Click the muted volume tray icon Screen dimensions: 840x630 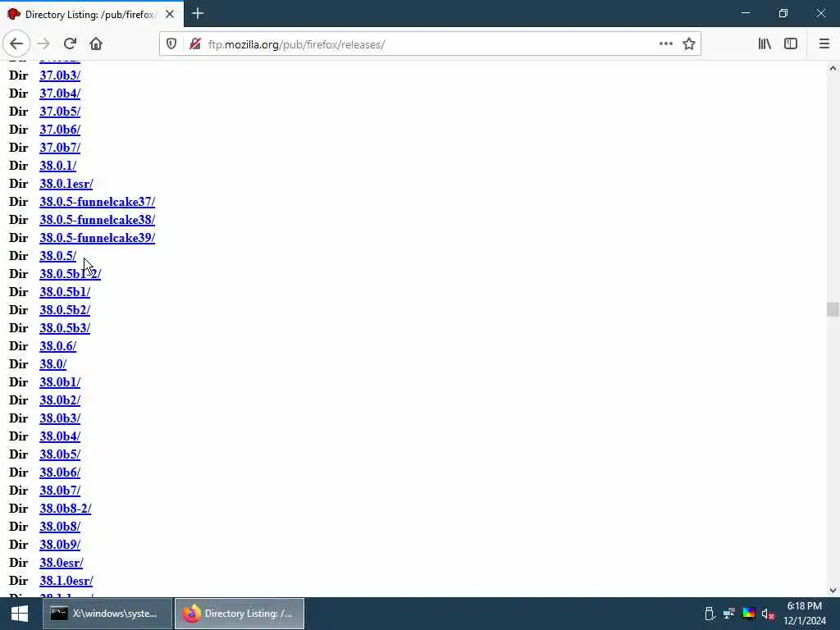[x=768, y=614]
